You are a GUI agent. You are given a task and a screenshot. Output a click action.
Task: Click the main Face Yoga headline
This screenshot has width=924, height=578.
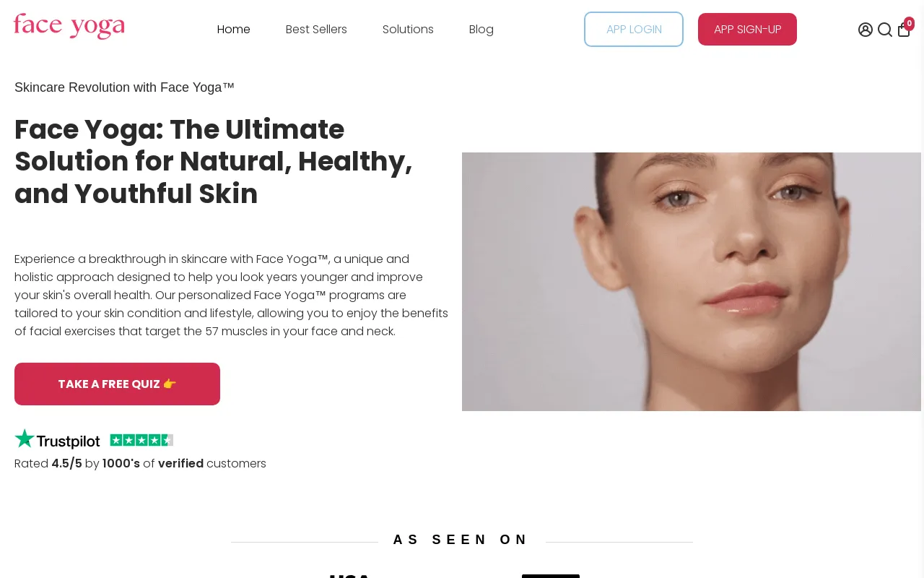tap(214, 162)
